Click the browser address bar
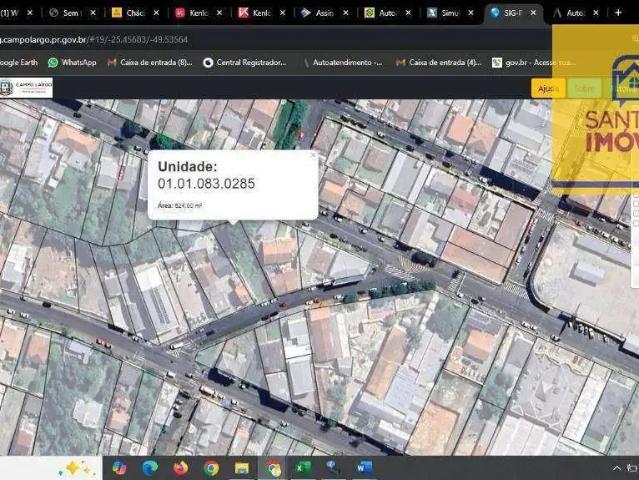639x480 pixels. pyautogui.click(x=200, y=38)
